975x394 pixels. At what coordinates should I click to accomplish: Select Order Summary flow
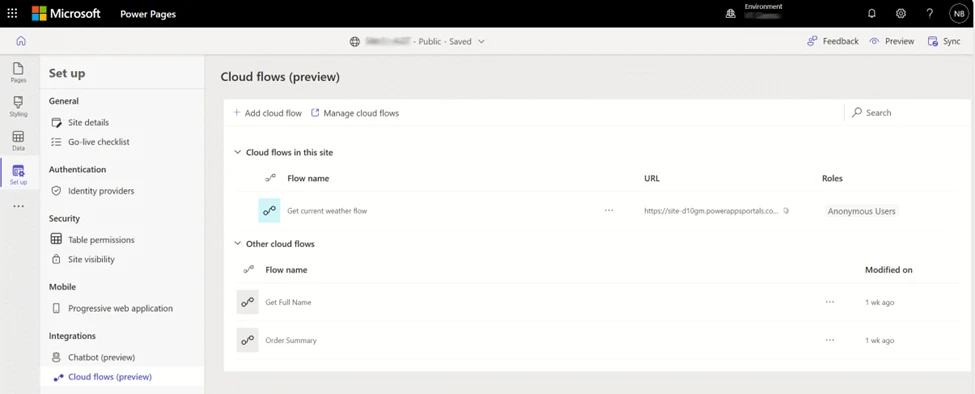[x=291, y=340]
